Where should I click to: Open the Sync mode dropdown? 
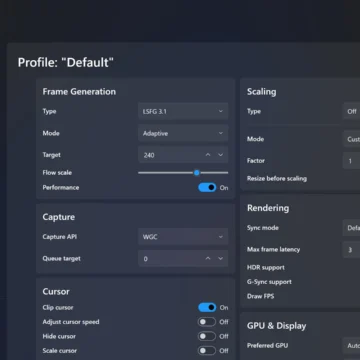click(351, 228)
